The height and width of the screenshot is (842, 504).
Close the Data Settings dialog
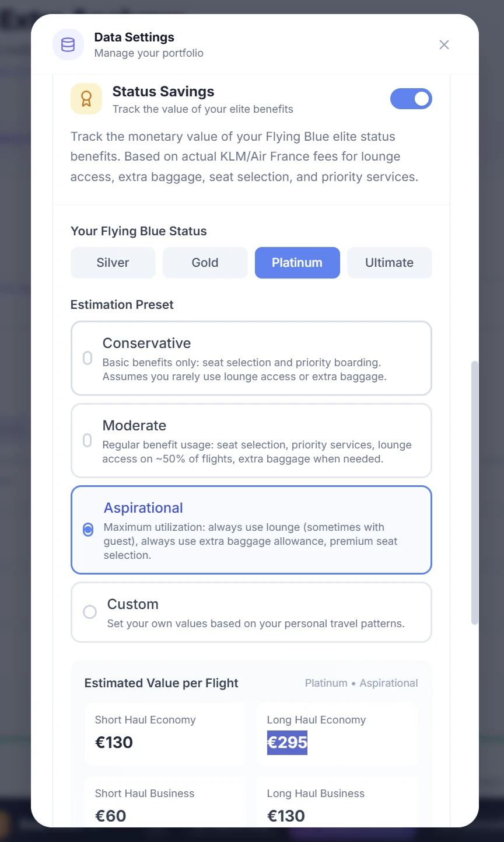pyautogui.click(x=444, y=44)
